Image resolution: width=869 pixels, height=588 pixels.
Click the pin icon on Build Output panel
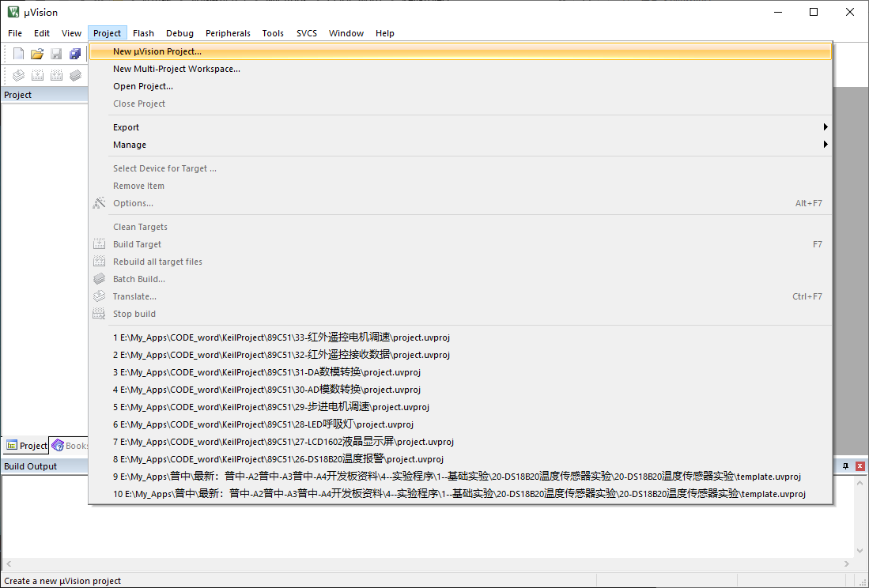[x=845, y=466]
